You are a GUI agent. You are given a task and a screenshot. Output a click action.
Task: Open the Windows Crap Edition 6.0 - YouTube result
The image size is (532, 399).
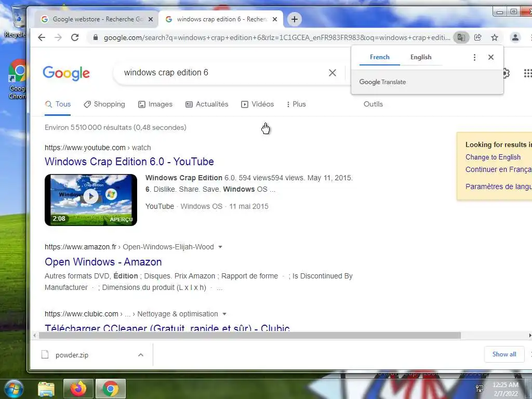coord(129,162)
